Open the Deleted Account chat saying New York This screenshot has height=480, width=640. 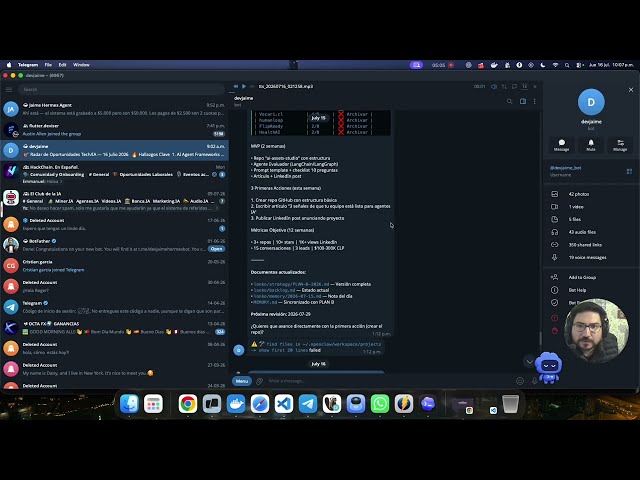[114, 369]
